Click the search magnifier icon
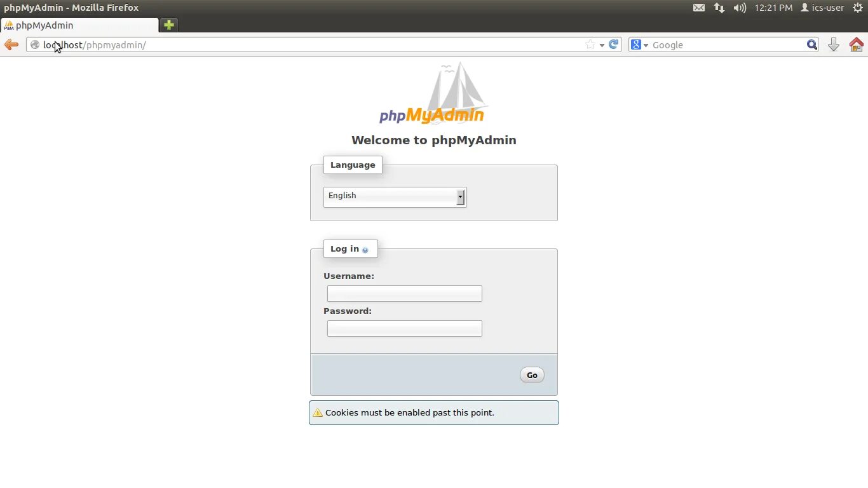This screenshot has width=868, height=488. pos(812,44)
